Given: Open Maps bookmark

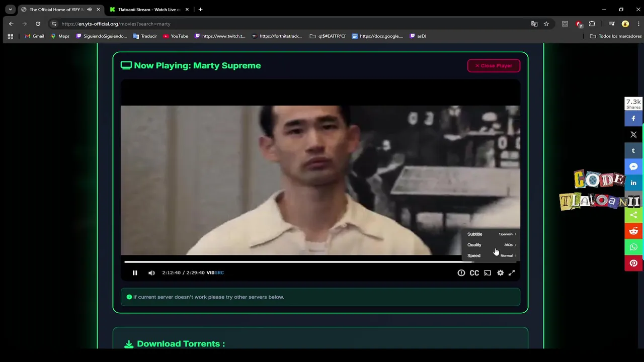Looking at the screenshot, I should tap(60, 36).
